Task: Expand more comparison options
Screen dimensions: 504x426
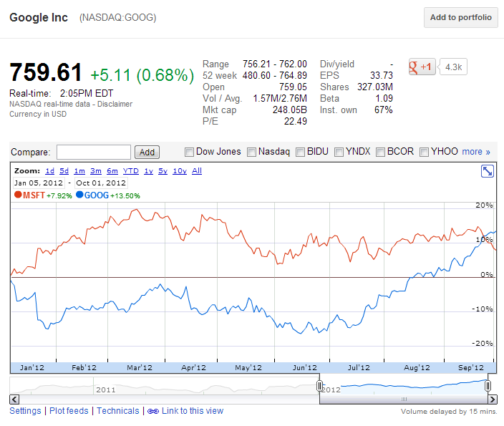Action: coord(476,152)
